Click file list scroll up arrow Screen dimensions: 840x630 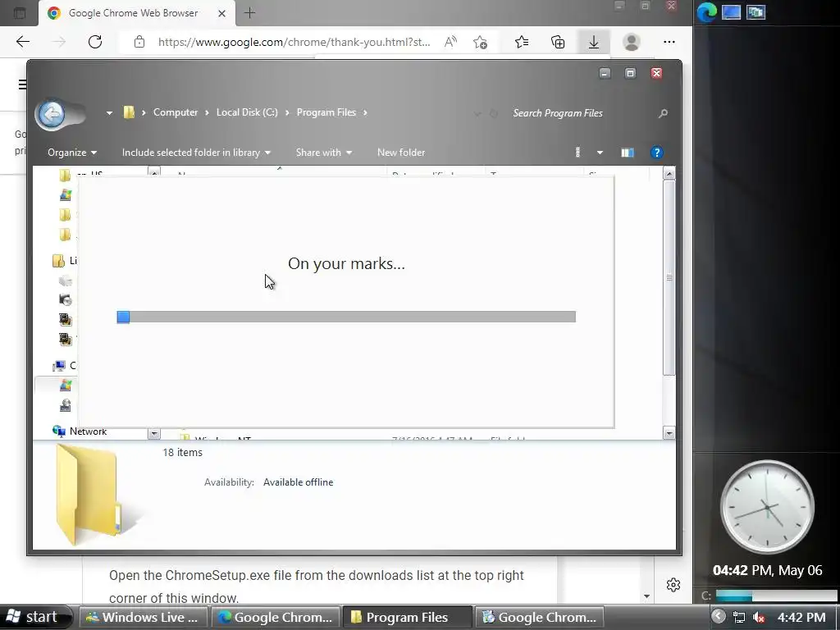point(669,173)
